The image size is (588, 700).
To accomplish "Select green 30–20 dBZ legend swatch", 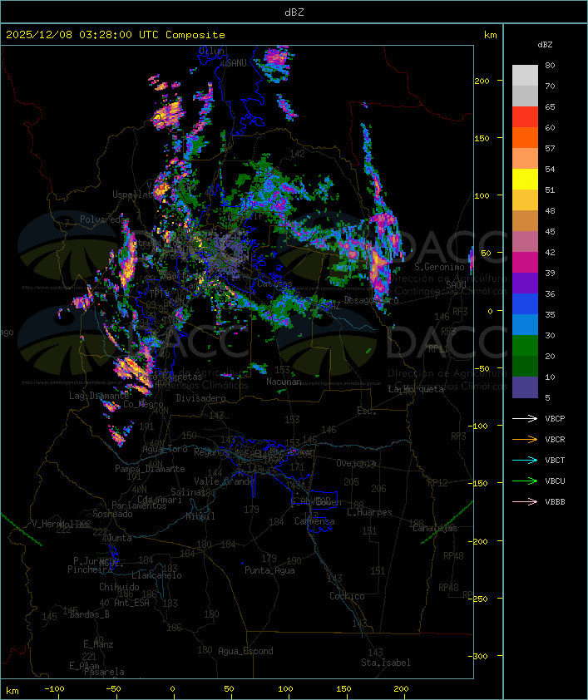I will 525,345.
